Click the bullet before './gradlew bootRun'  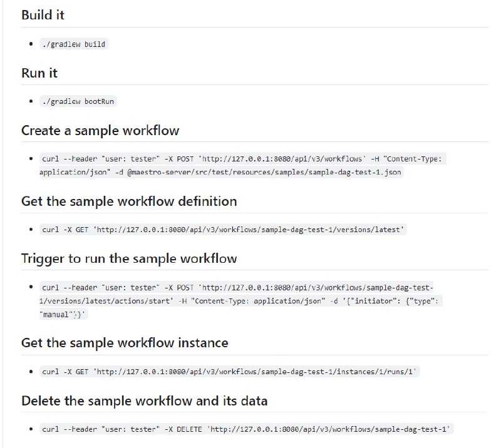[x=31, y=101]
